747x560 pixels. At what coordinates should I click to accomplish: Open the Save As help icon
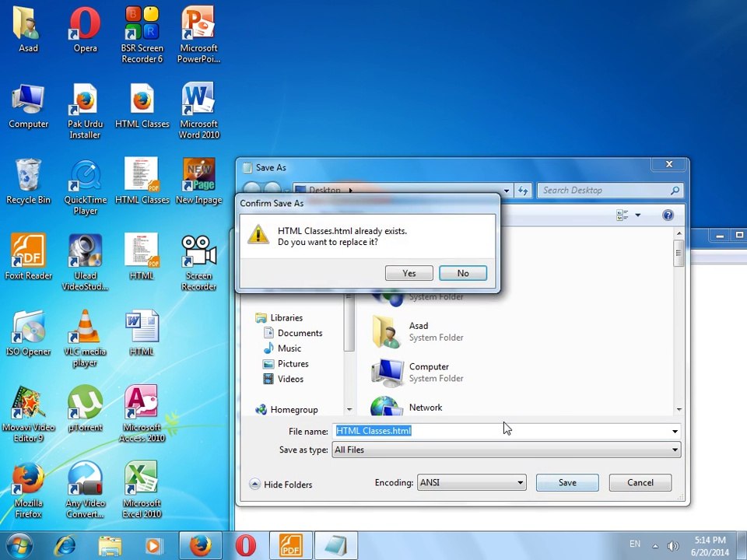[x=668, y=215]
